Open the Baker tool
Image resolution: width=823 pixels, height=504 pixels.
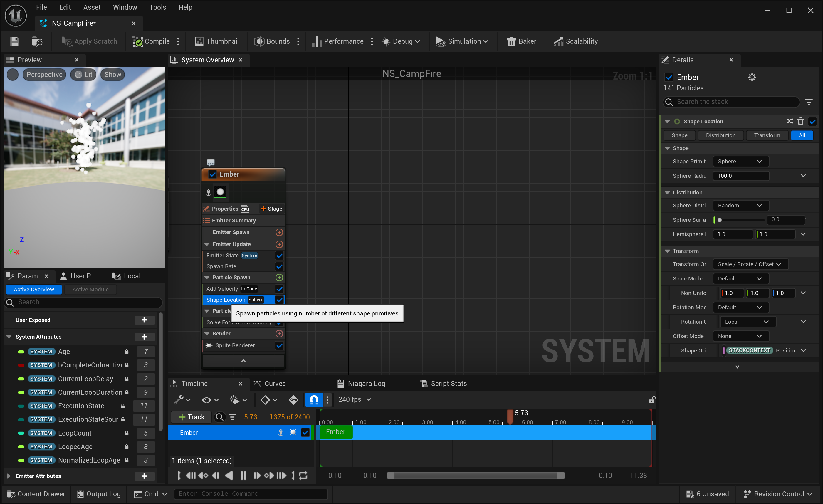click(x=521, y=41)
